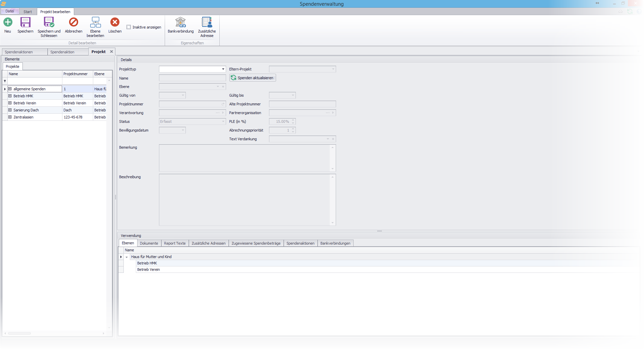Expand the allgemeine Spenden tree row
This screenshot has width=644, height=349.
point(10,89)
